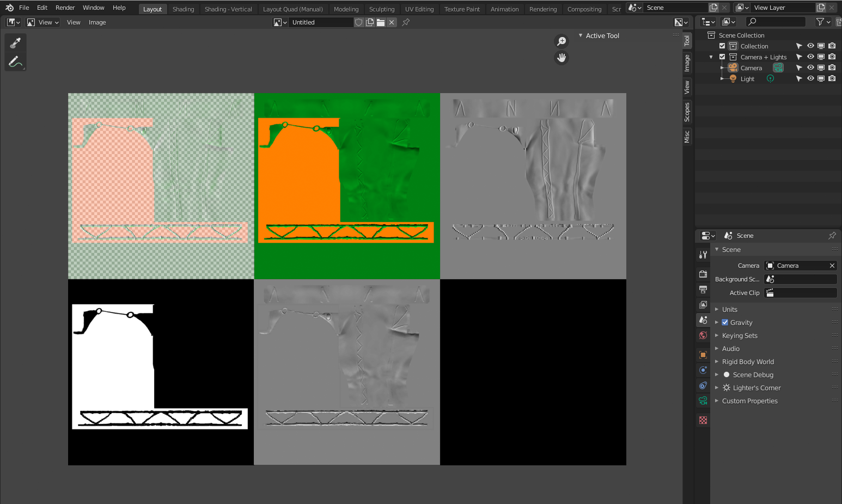Toggle fake user shield for Untitled image

click(358, 22)
